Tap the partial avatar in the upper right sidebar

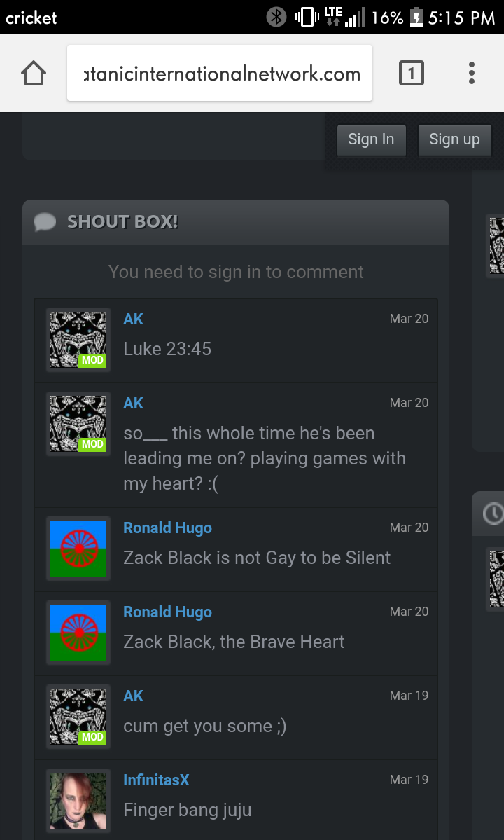pos(496,246)
